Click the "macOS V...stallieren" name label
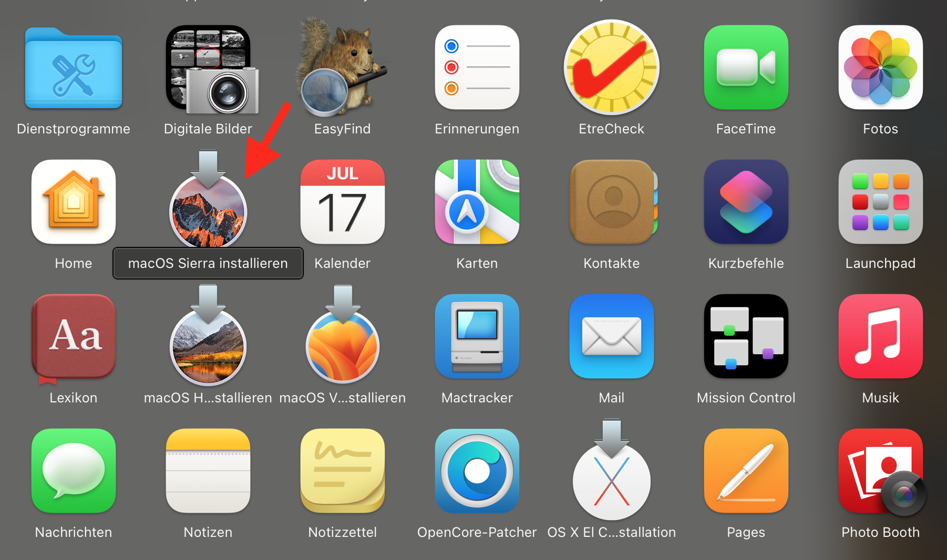The width and height of the screenshot is (947, 560). click(x=343, y=398)
